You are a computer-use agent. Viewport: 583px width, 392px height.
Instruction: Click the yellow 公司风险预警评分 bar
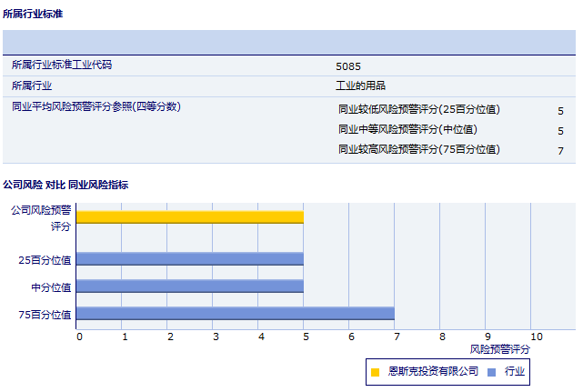189,217
